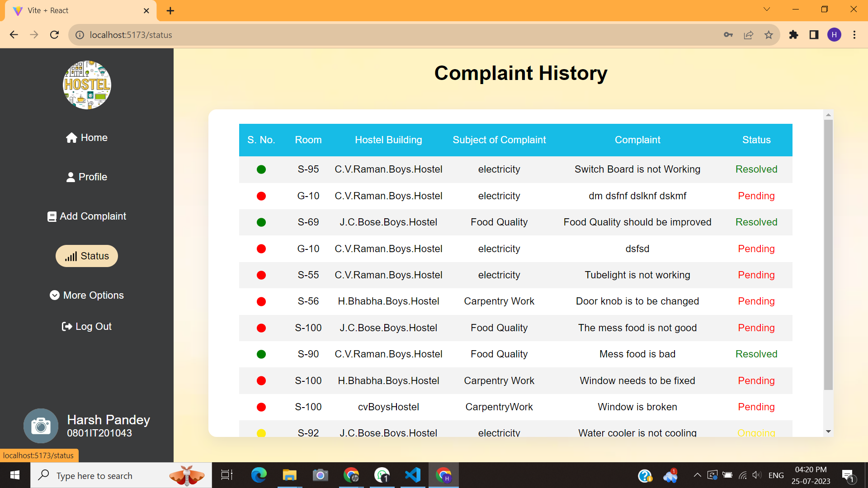Open Profile using the person icon
The image size is (868, 488).
coord(71,177)
